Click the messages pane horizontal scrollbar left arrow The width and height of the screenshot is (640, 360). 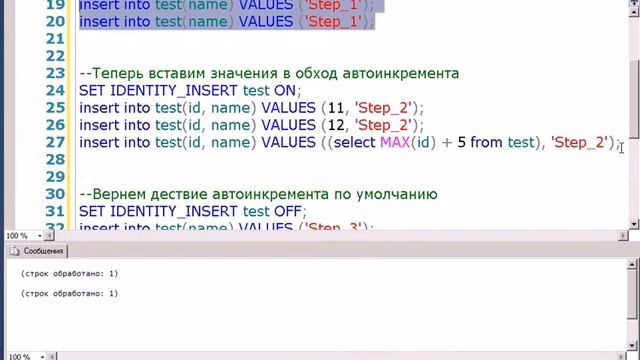pyautogui.click(x=52, y=357)
